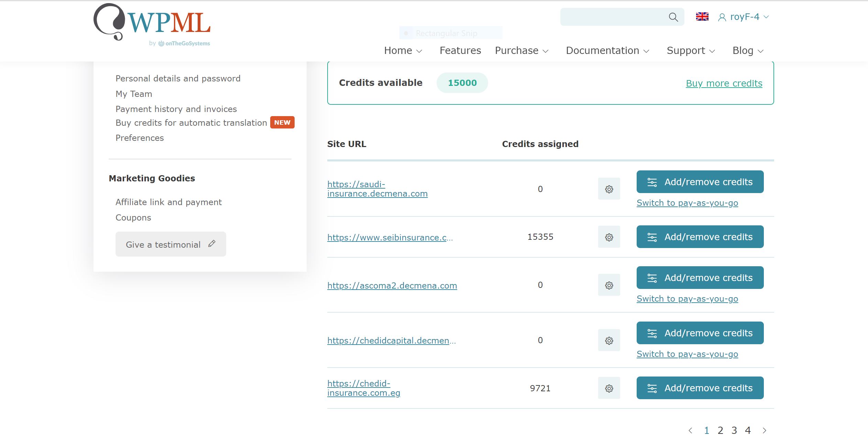Image resolution: width=868 pixels, height=438 pixels.
Task: Open the Home menu item
Action: [398, 50]
